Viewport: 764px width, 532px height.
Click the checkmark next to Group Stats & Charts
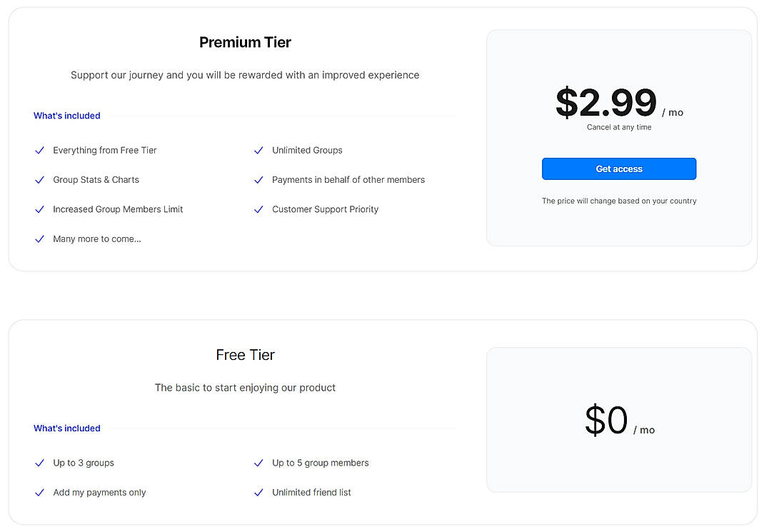tap(40, 180)
